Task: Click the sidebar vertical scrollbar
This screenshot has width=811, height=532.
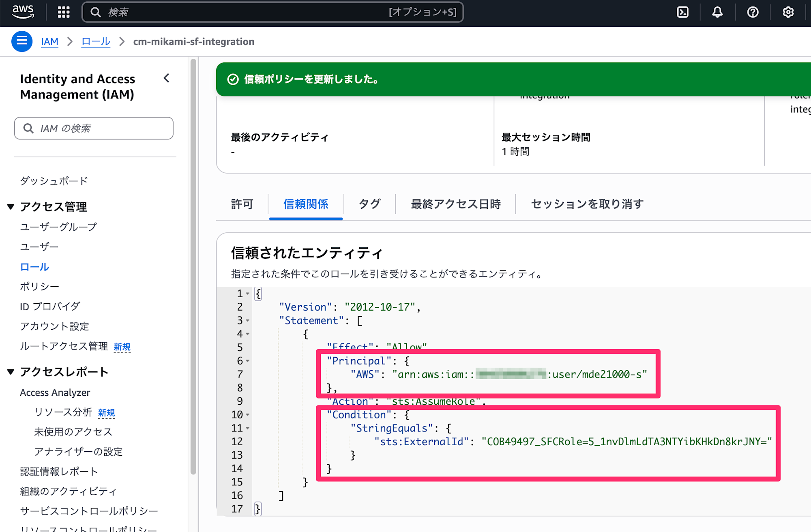Action: pos(193,266)
